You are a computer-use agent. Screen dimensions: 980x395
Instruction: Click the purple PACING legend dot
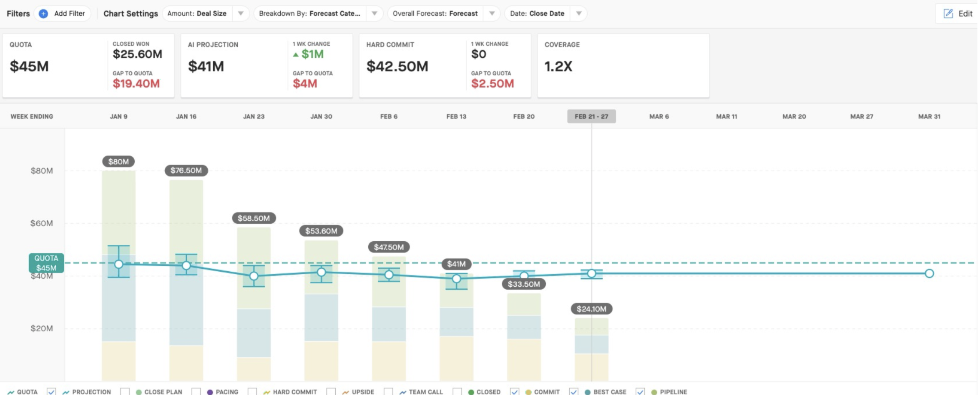click(210, 392)
